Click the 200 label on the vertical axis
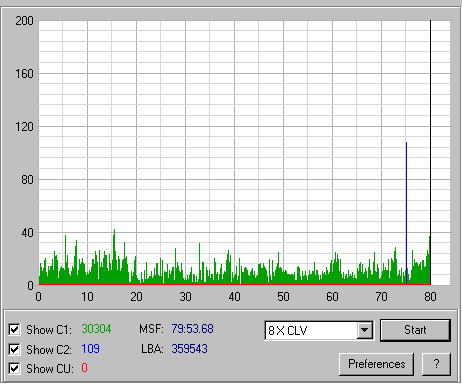 pyautogui.click(x=24, y=21)
